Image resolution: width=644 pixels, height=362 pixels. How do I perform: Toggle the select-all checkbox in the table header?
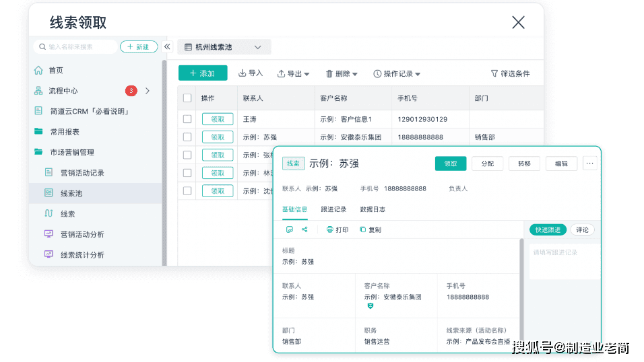click(187, 98)
